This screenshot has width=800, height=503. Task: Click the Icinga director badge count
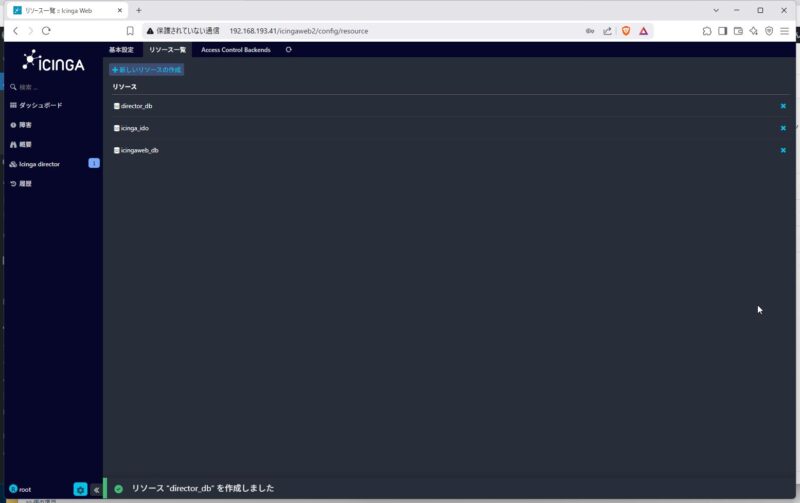point(94,163)
